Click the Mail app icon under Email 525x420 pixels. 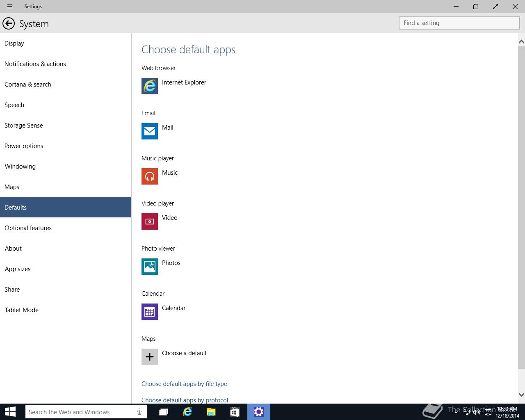pyautogui.click(x=150, y=131)
